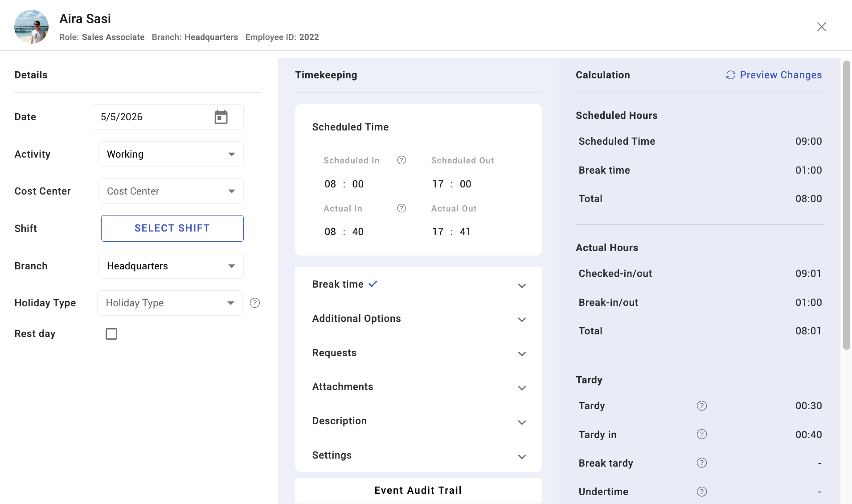Image resolution: width=852 pixels, height=504 pixels.
Task: Expand the Requests section
Action: (x=418, y=353)
